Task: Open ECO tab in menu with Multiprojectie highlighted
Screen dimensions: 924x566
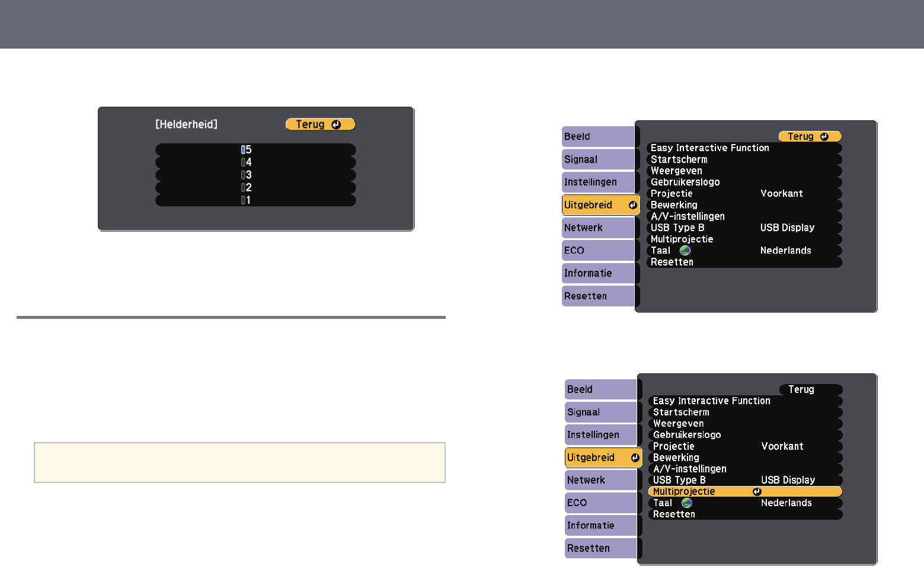Action: [600, 503]
